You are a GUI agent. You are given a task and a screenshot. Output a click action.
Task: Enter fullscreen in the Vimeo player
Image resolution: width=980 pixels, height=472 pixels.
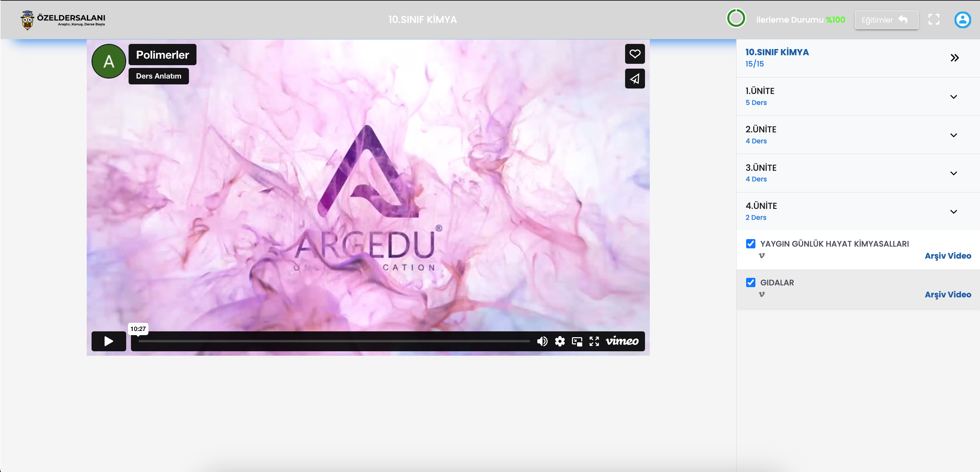[594, 341]
